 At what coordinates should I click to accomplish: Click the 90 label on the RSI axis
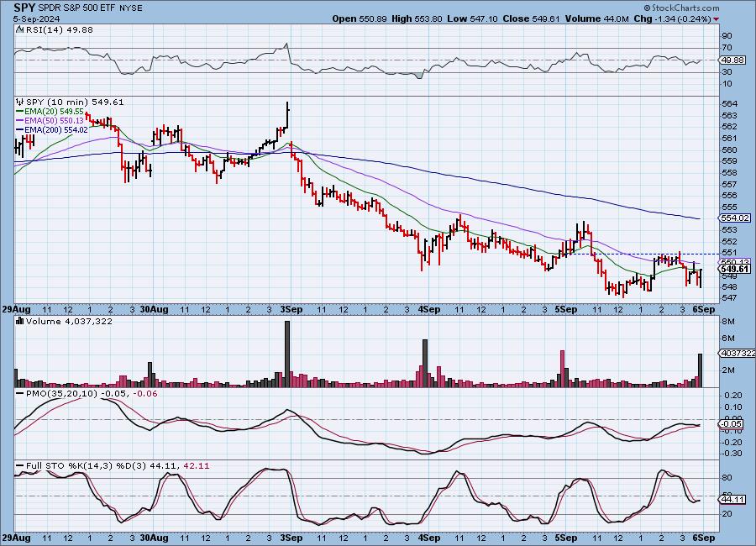[x=727, y=35]
